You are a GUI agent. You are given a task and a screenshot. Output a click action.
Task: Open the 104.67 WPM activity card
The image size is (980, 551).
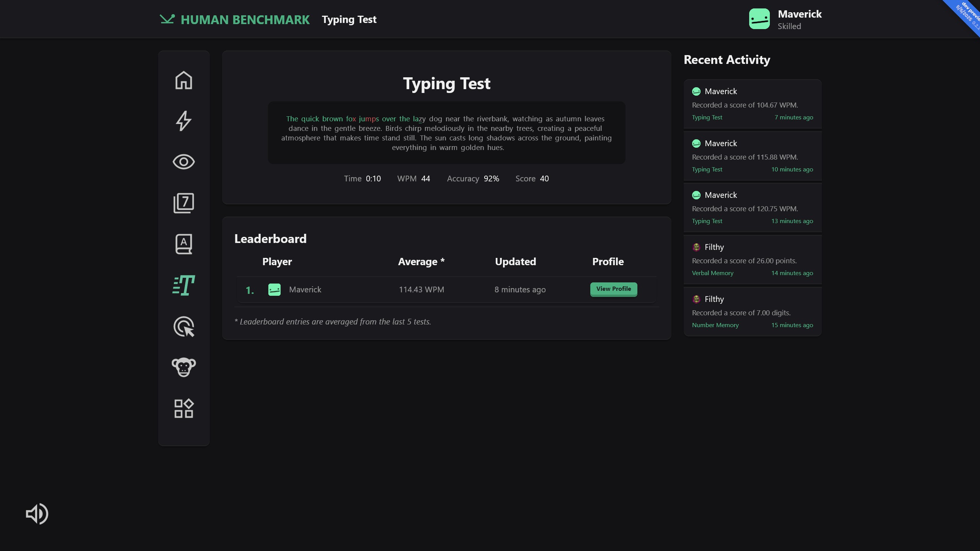[753, 104]
